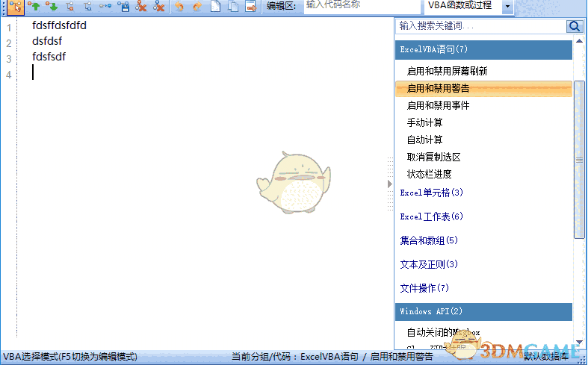Click editor line 'fdsfsdf'

pyautogui.click(x=49, y=57)
